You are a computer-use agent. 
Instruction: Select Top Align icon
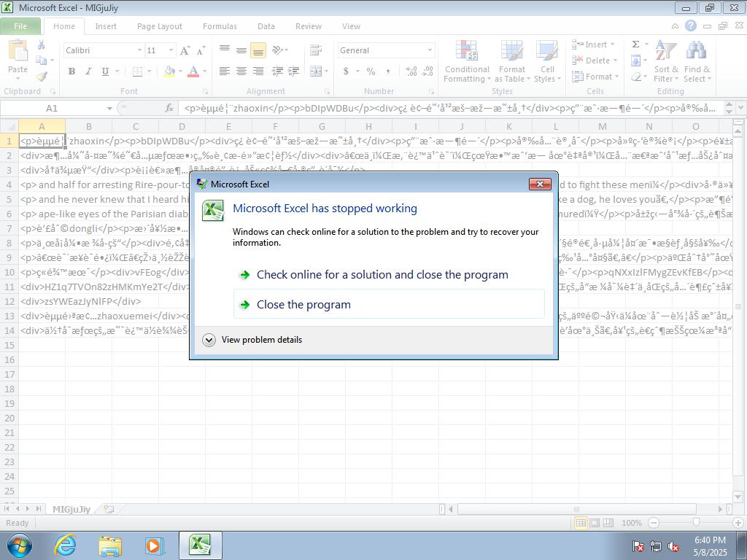[225, 50]
